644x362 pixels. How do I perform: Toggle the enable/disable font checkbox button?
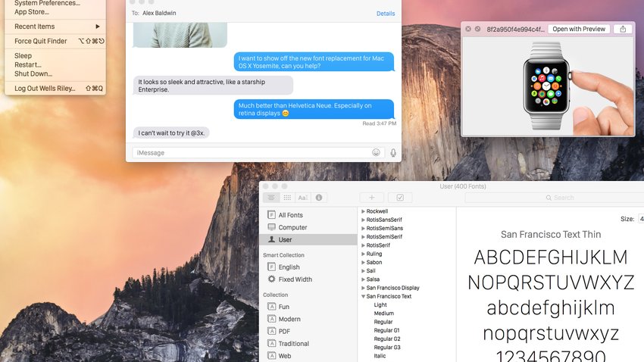pos(399,198)
